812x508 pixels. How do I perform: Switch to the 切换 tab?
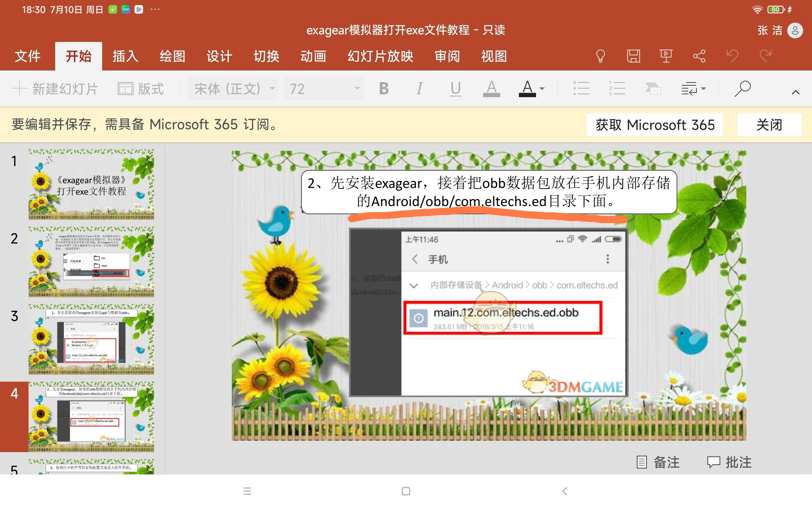pyautogui.click(x=266, y=56)
